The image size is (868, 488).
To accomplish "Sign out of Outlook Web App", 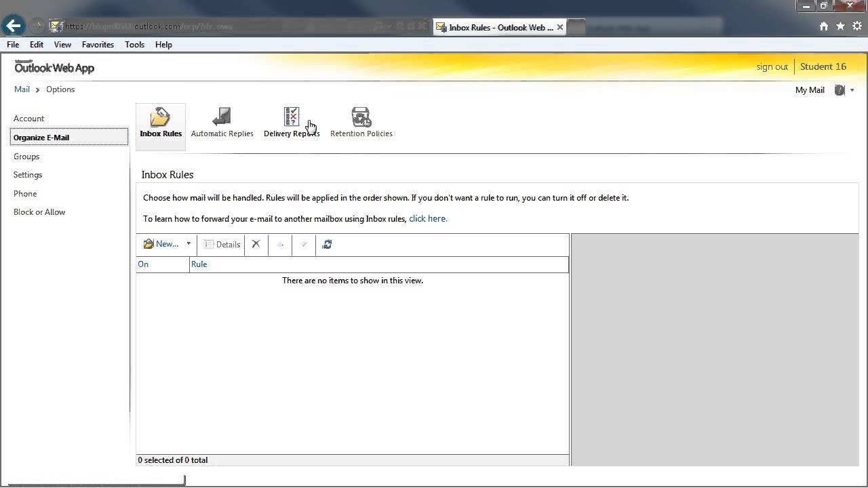I will 772,67.
